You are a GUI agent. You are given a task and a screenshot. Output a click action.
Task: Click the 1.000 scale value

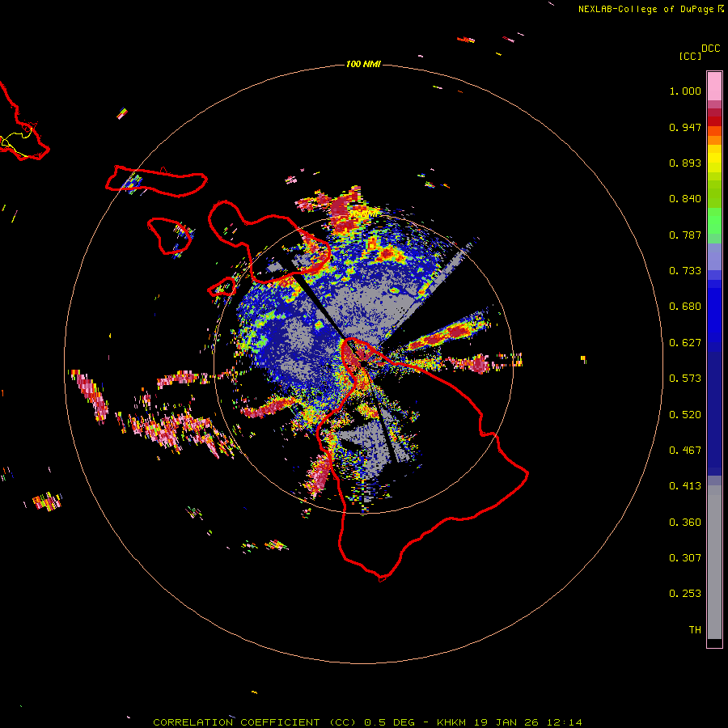[x=685, y=91]
